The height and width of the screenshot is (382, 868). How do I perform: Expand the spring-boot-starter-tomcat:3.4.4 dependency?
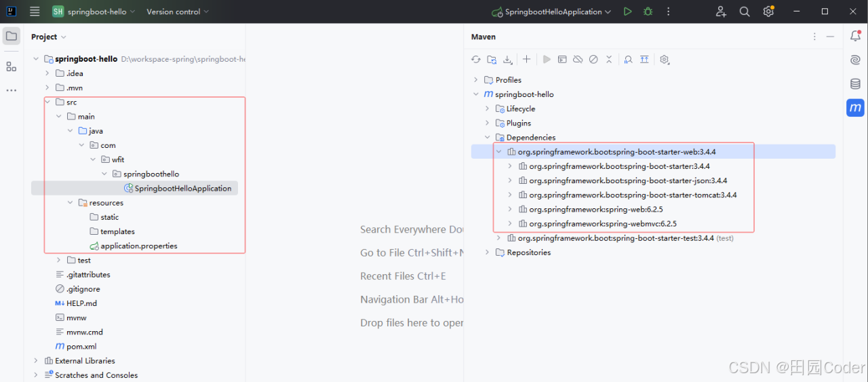(x=510, y=195)
